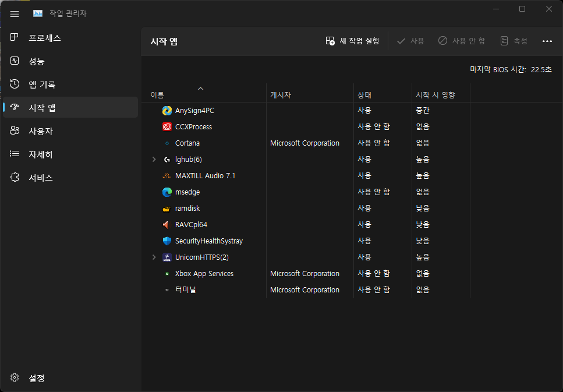Viewport: 563px width, 392px height.
Task: Sort by the 상태 column header
Action: pos(383,93)
